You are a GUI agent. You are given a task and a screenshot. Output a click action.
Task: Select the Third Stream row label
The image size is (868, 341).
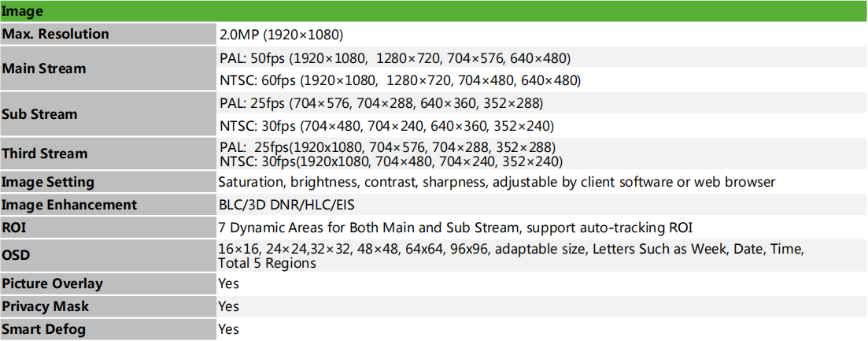pos(108,154)
